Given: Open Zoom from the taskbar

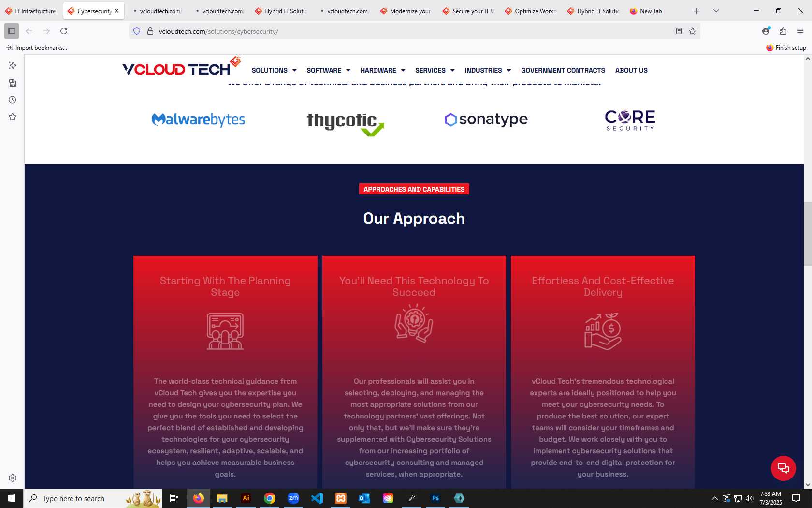Looking at the screenshot, I should (x=293, y=498).
